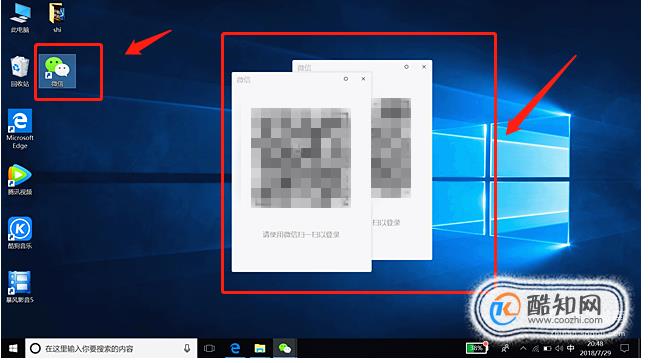Open the volume control in tray

coord(559,348)
